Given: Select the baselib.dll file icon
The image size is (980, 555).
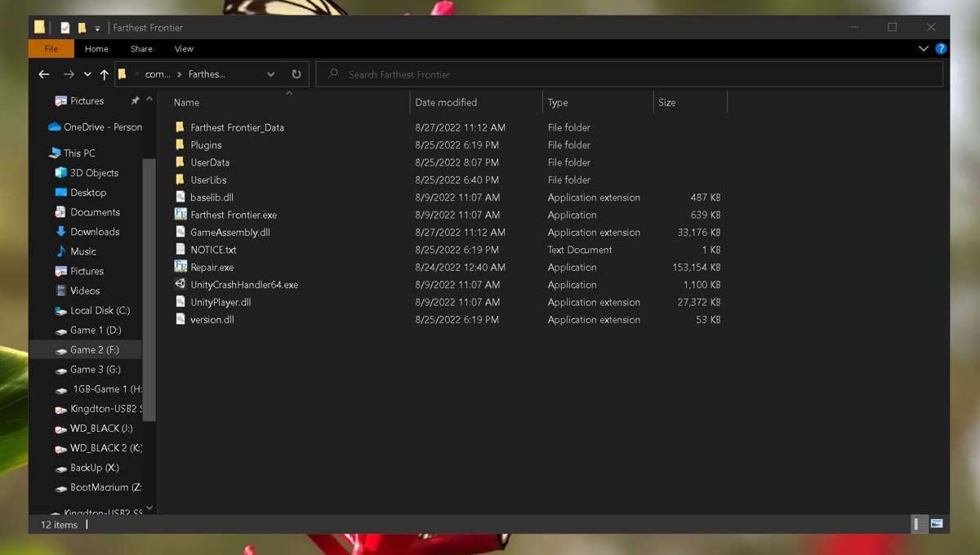Looking at the screenshot, I should pos(180,197).
